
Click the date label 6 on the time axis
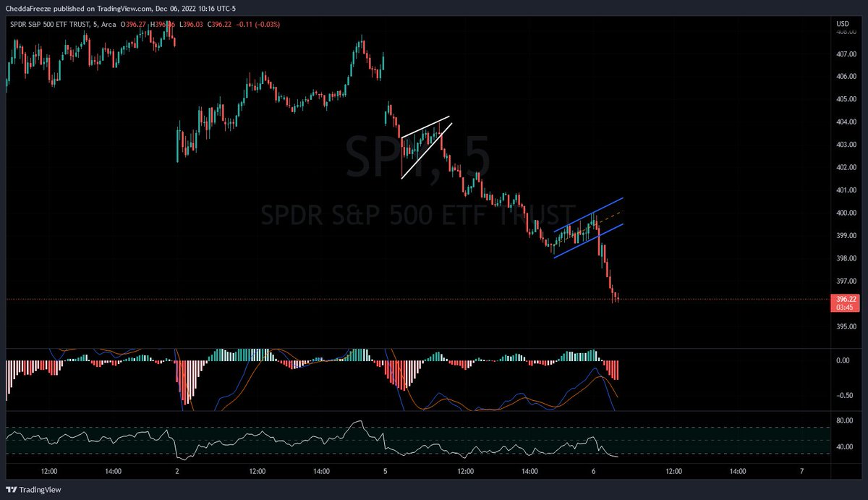(594, 470)
